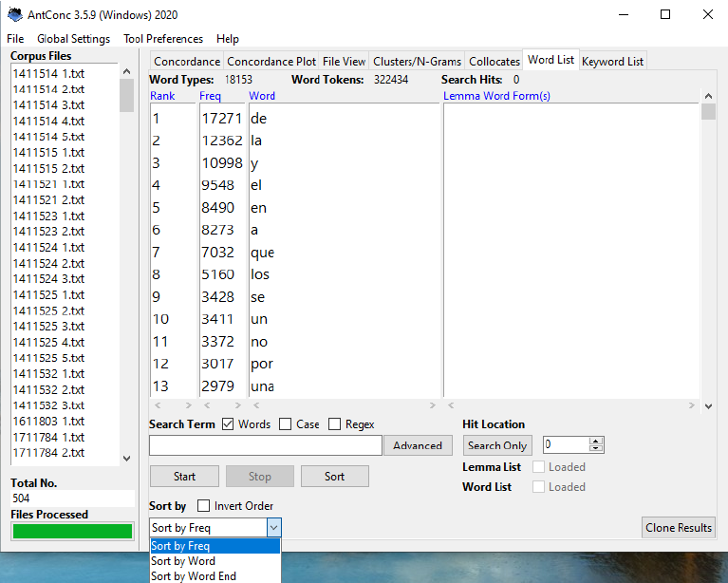
Task: Click the Advanced search button
Action: 418,445
